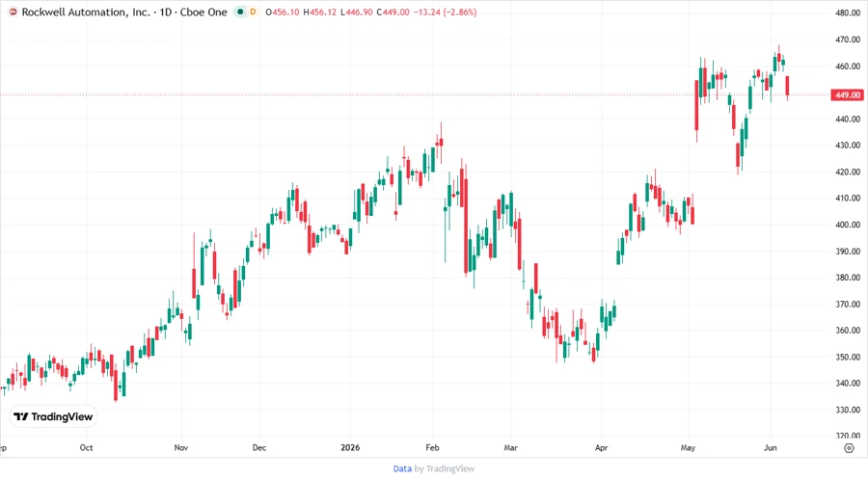
Task: Click the 480.00 price axis label
Action: click(x=848, y=13)
